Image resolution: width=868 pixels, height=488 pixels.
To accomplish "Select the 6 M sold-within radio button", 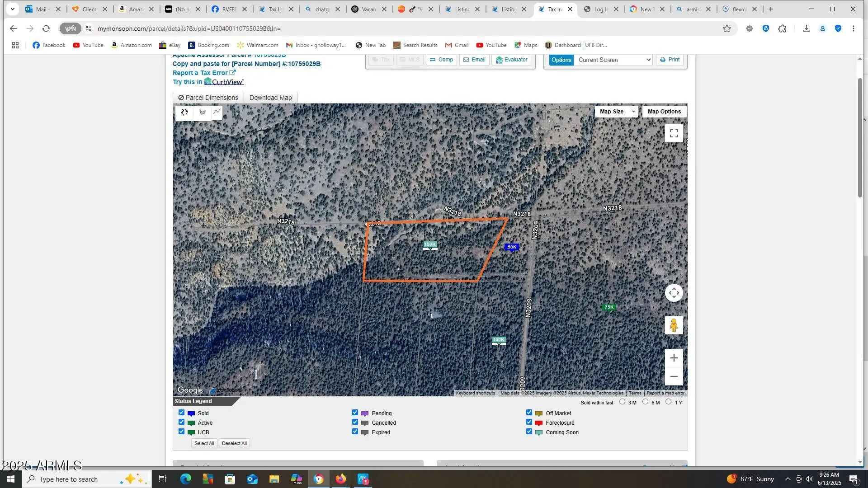I will pos(645,402).
